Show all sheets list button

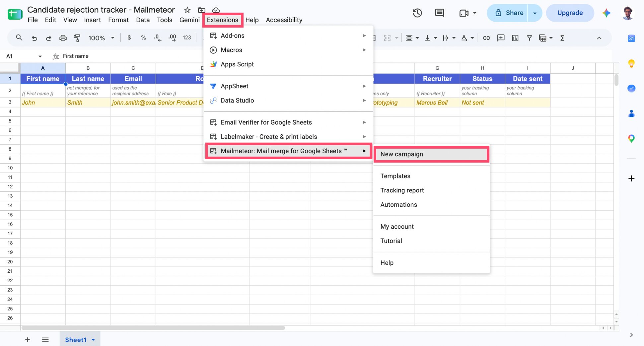click(x=45, y=339)
